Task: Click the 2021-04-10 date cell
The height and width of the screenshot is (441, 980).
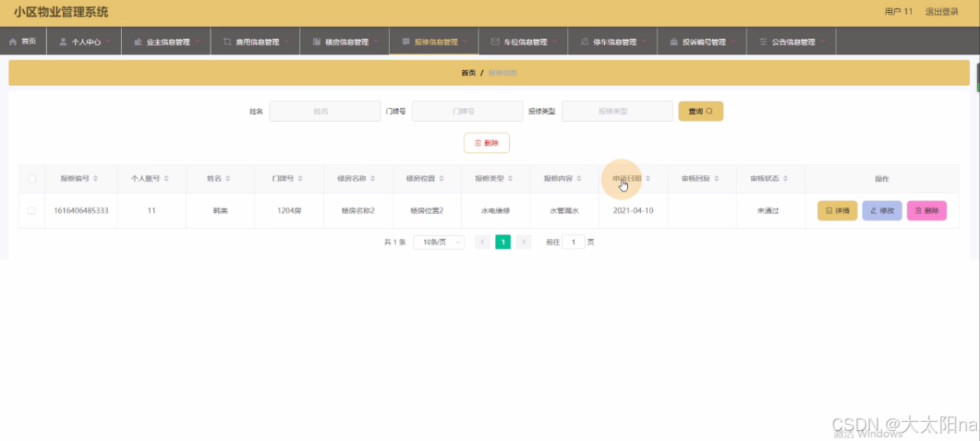Action: [633, 211]
